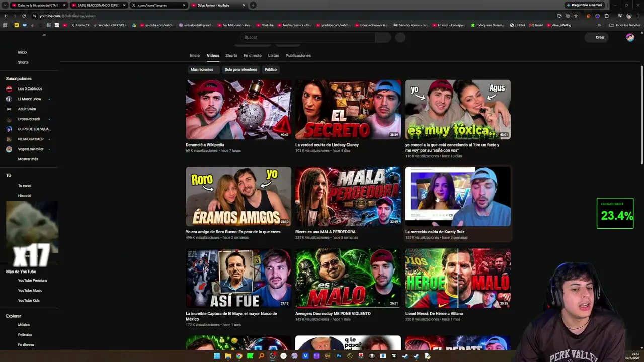The width and height of the screenshot is (644, 362).
Task: Open the ASÍ FUE El Mayo thumbnail
Action: [x=238, y=278]
